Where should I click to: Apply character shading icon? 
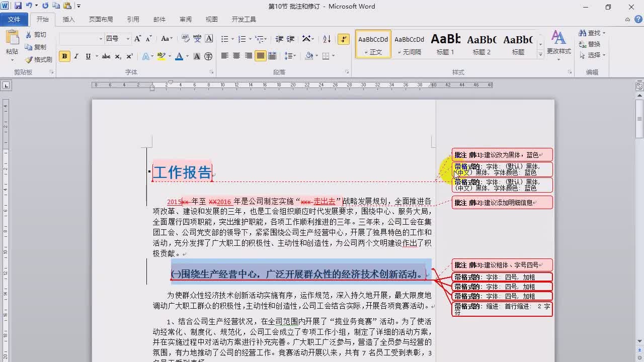click(x=197, y=56)
